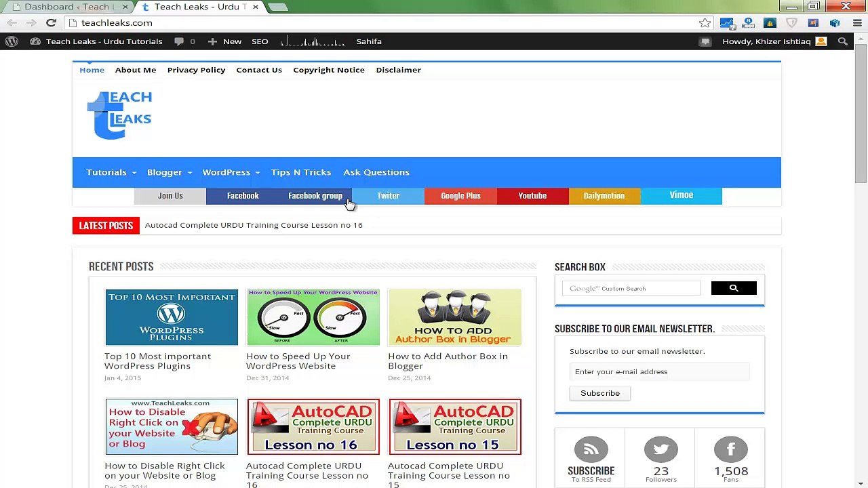Click the user avatar beside Howdy
Image resolution: width=868 pixels, height=488 pixels.
[x=821, y=41]
